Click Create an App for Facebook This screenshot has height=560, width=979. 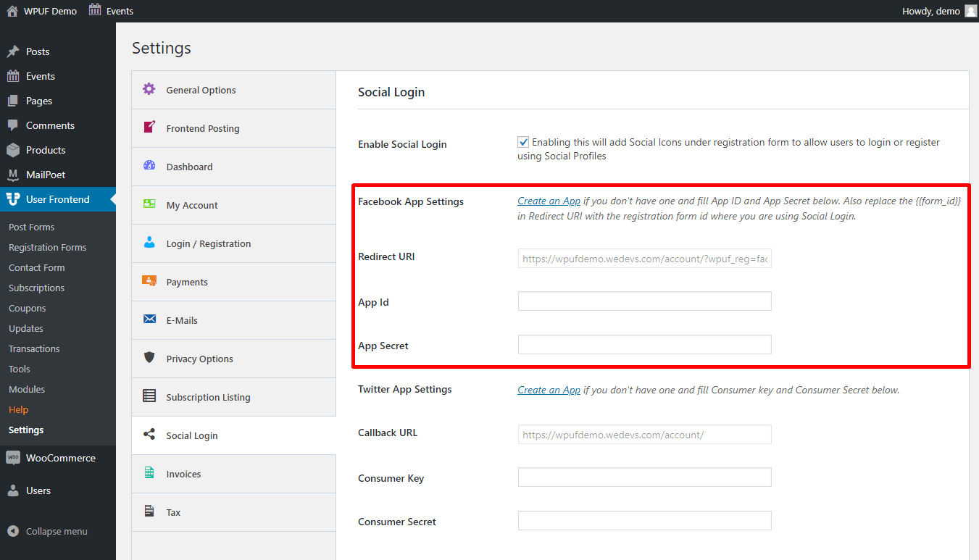pyautogui.click(x=549, y=201)
